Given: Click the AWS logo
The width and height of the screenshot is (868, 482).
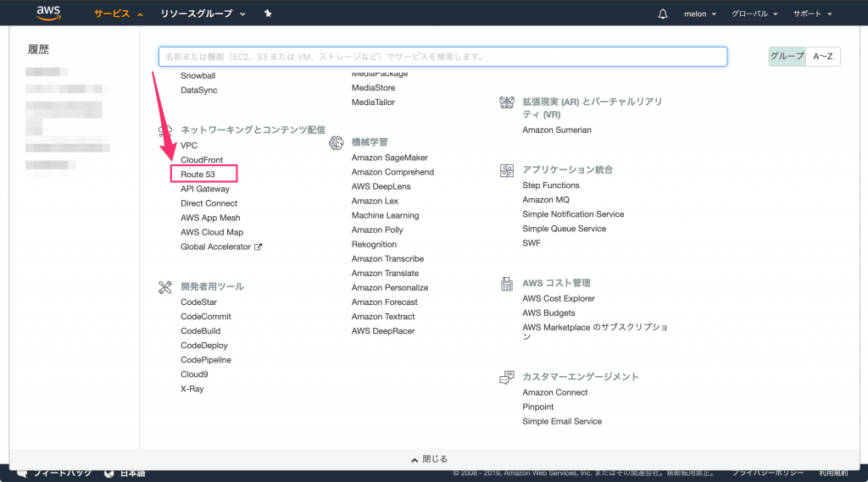Looking at the screenshot, I should [x=48, y=14].
